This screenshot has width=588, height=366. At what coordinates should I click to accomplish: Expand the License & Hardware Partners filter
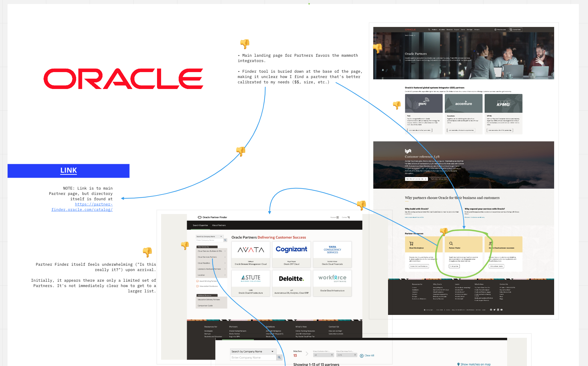[211, 269]
